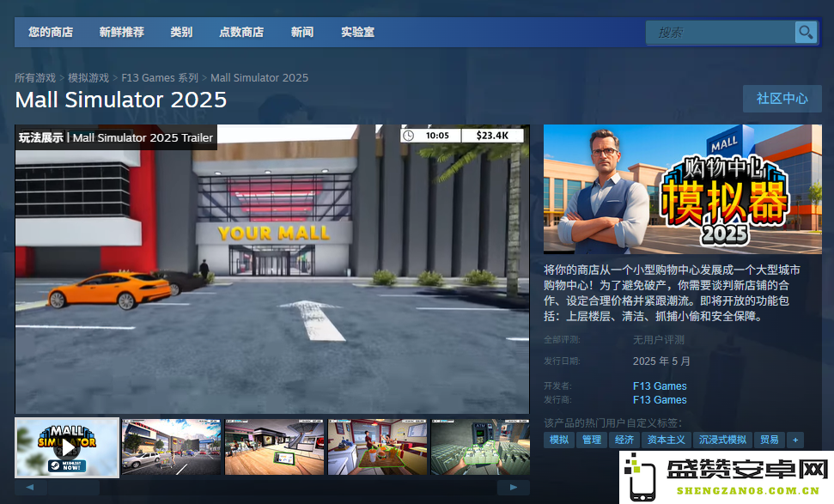Follow the 所有游戏 breadcrumb link
Image resolution: width=834 pixels, height=504 pixels.
pos(35,77)
